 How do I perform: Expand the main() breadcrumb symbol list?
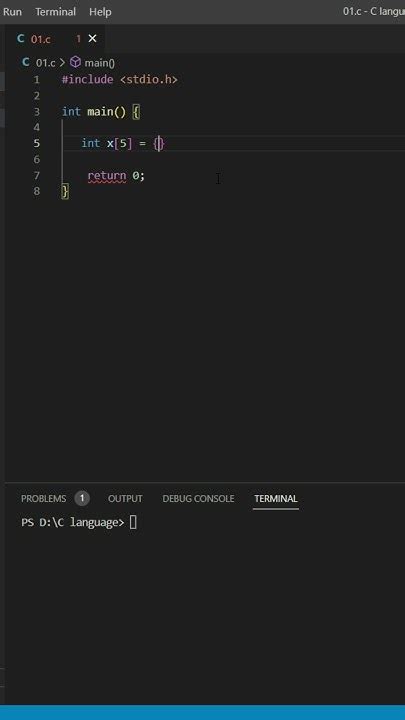coord(99,62)
